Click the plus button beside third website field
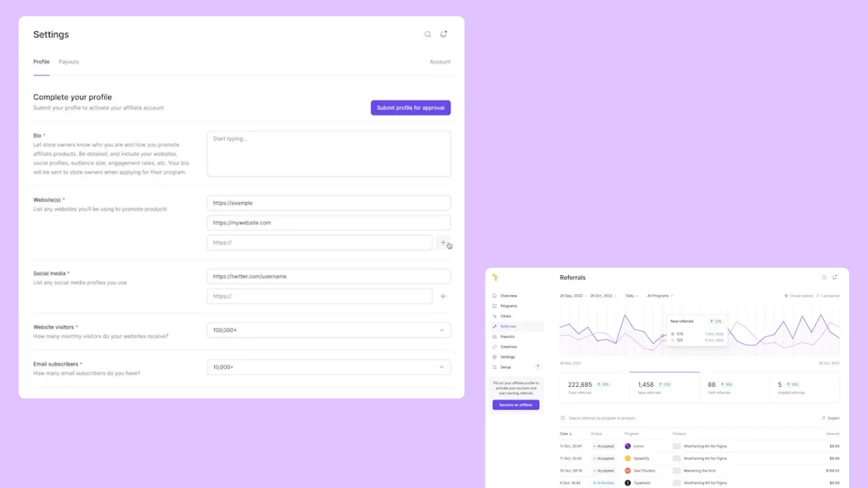Image resolution: width=868 pixels, height=488 pixels. [x=443, y=243]
